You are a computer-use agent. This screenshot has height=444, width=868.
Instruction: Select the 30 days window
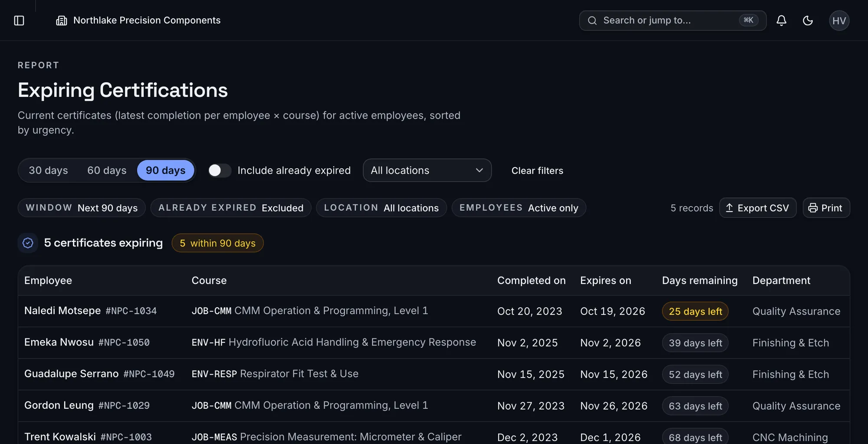[x=48, y=170]
